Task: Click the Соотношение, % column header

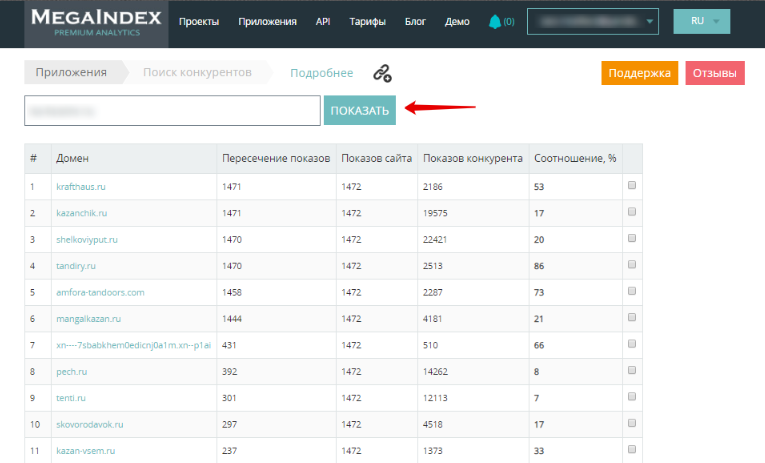Action: pyautogui.click(x=575, y=159)
